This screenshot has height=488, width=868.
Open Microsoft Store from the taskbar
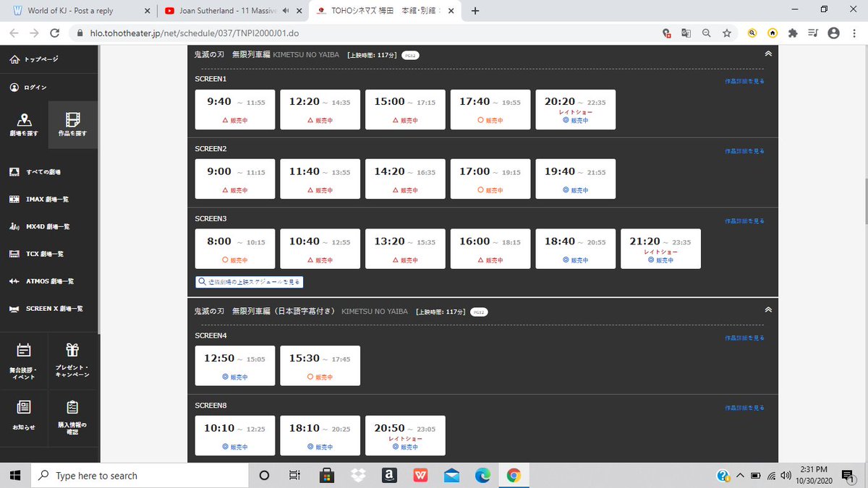[326, 475]
